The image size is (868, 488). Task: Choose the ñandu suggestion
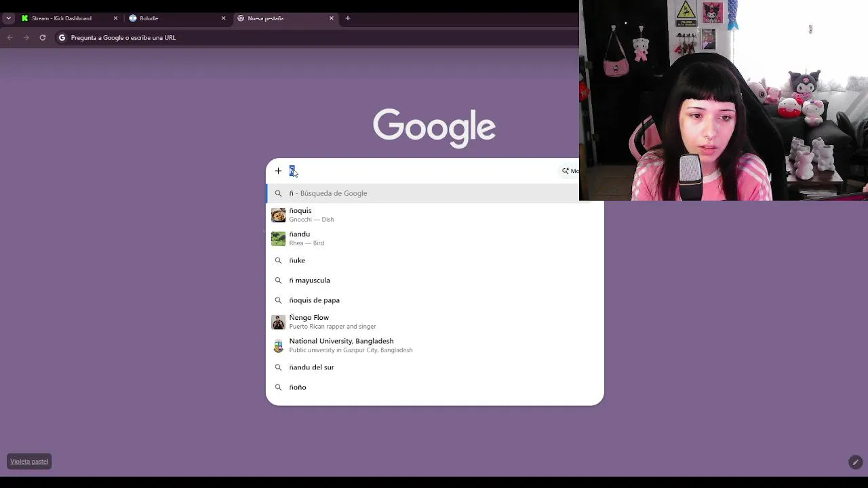[435, 239]
